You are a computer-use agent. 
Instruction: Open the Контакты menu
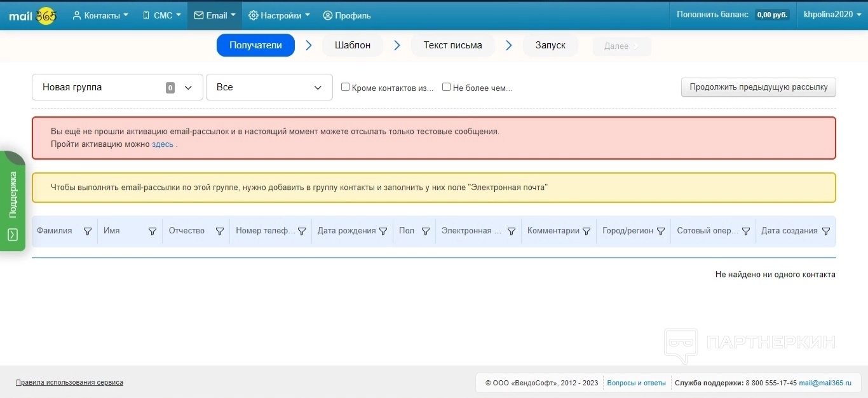[100, 15]
